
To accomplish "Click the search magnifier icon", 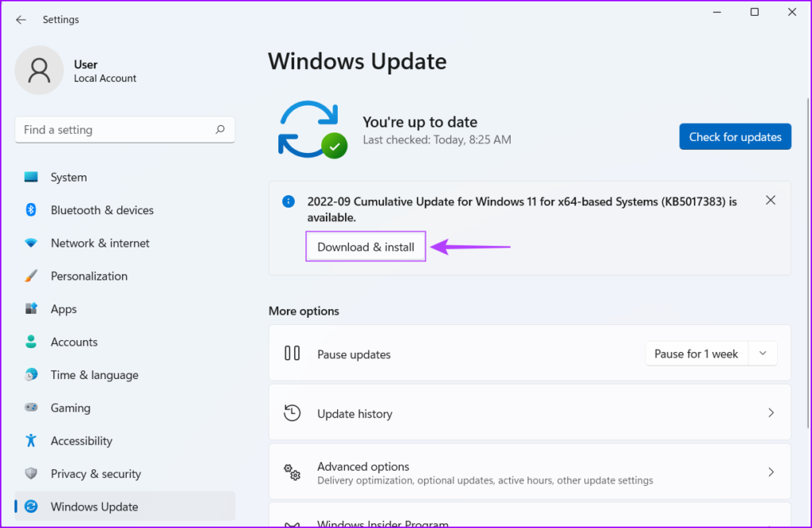I will coord(220,129).
